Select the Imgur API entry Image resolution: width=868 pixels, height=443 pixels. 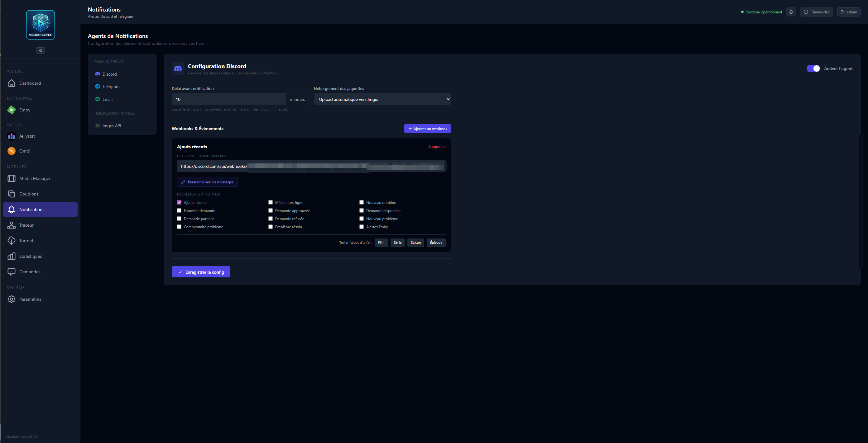coord(111,125)
